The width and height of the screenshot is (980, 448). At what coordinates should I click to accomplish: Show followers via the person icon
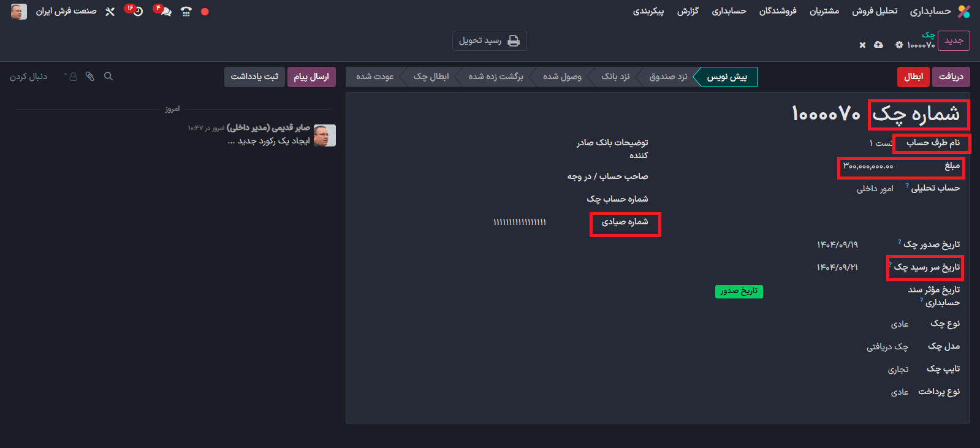click(72, 77)
